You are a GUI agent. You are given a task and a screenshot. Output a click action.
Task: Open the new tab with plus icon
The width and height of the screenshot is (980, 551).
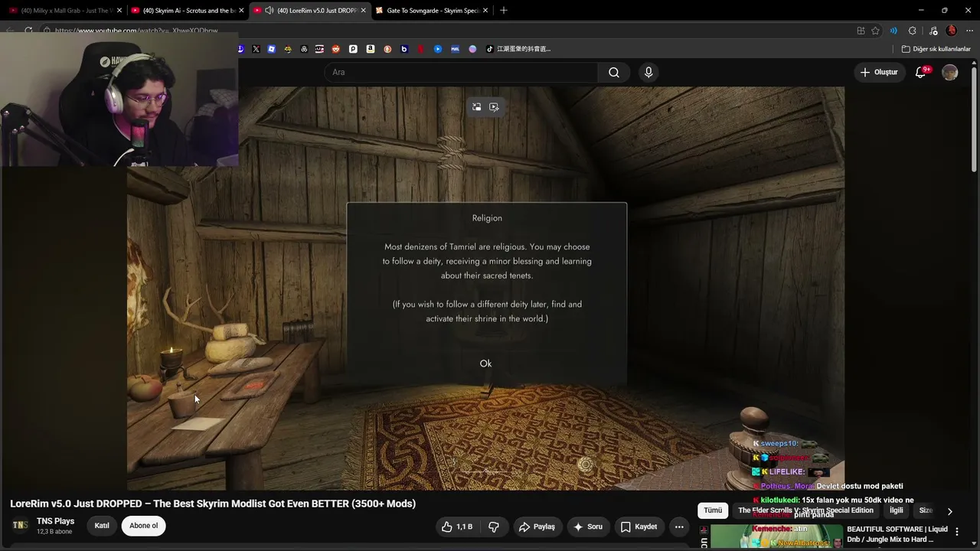tap(503, 11)
